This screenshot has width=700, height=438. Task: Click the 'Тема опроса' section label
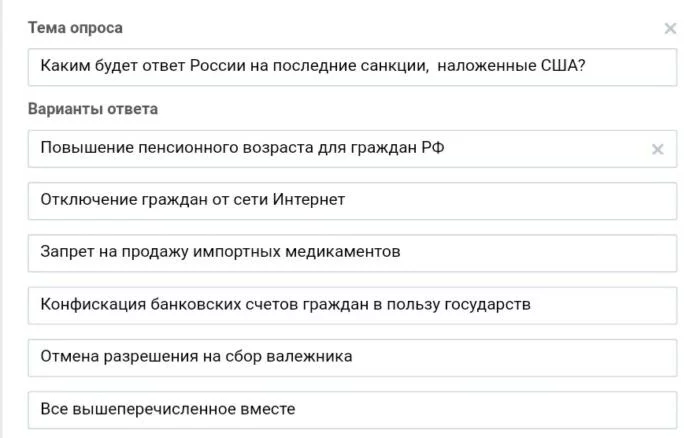75,28
